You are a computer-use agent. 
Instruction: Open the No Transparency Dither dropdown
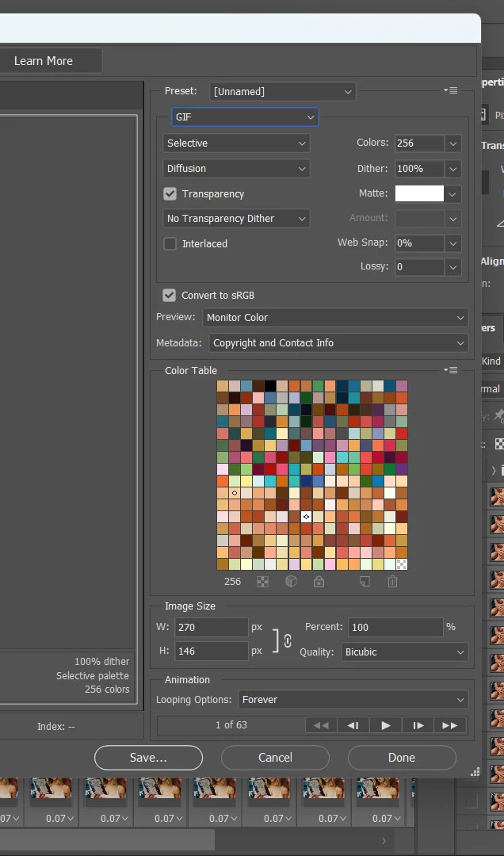click(x=236, y=219)
